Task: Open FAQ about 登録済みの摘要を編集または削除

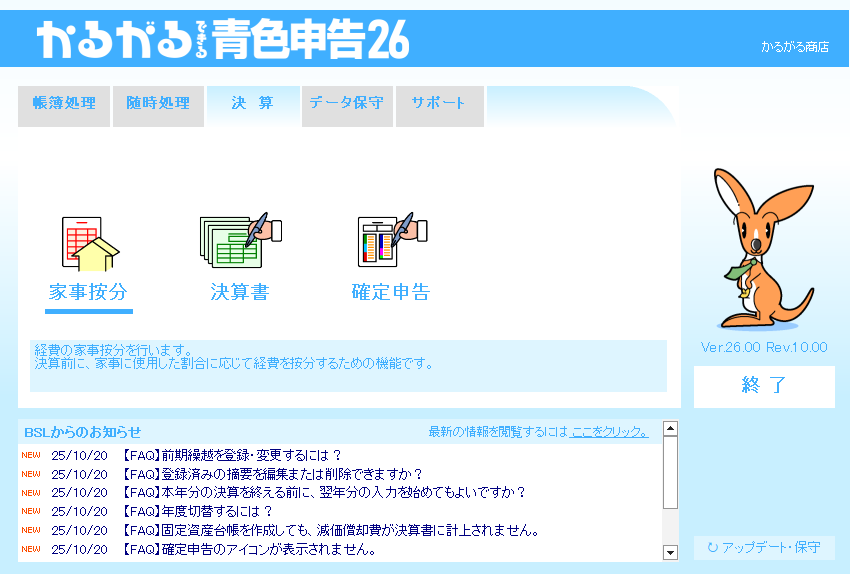Action: tap(273, 474)
